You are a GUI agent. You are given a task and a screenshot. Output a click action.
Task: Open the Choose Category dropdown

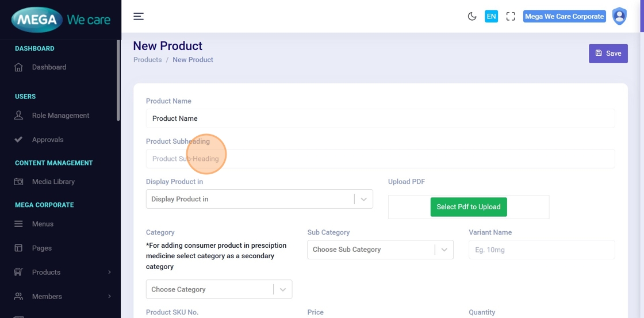(218, 289)
